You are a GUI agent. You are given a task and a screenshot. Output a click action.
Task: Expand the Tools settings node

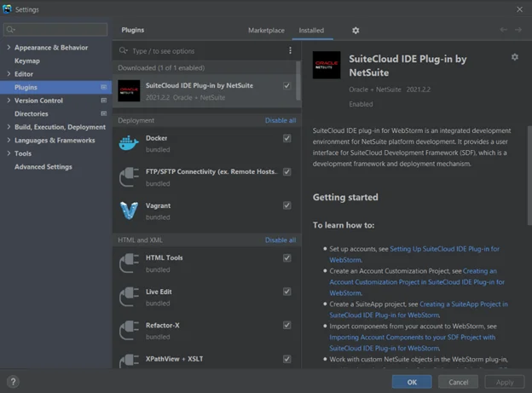[x=9, y=153]
